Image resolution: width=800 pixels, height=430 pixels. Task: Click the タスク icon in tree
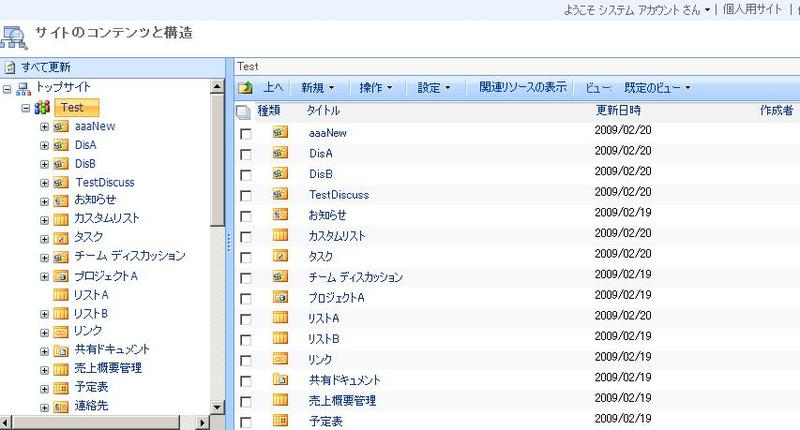61,238
